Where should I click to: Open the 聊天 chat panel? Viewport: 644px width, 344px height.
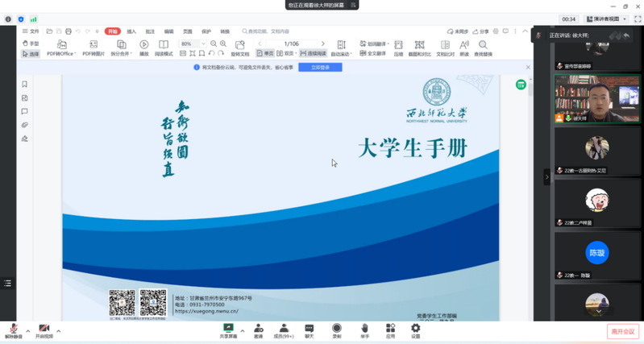coord(310,331)
